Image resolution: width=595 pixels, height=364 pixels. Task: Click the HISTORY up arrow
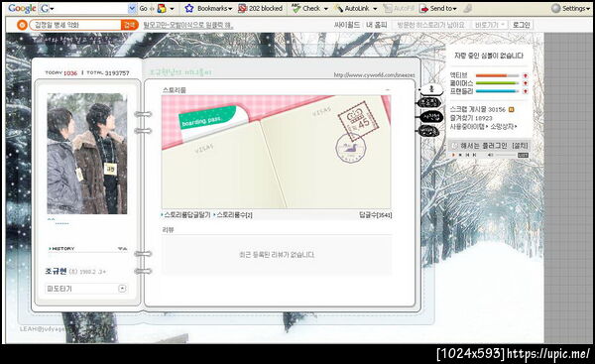coord(125,249)
